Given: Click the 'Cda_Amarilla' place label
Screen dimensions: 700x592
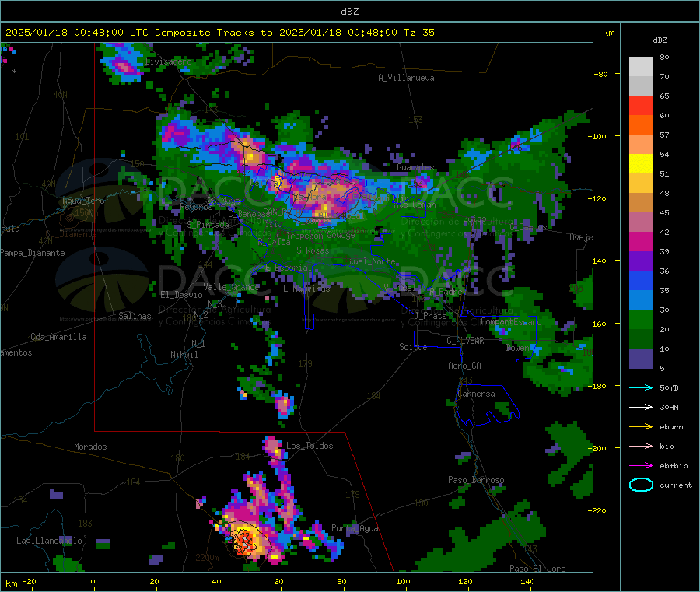Looking at the screenshot, I should 58,337.
